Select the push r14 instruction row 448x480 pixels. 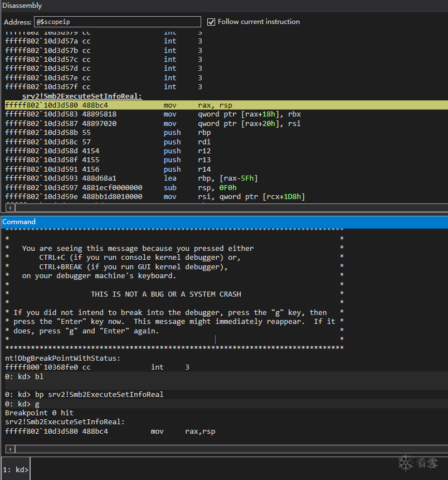[x=108, y=169]
